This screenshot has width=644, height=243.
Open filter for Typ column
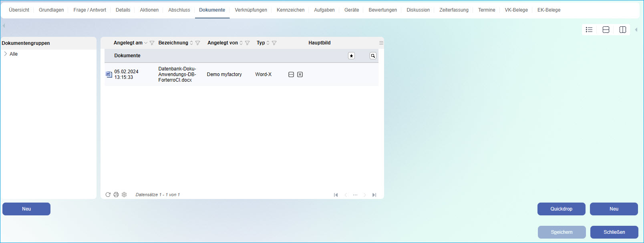pos(274,43)
